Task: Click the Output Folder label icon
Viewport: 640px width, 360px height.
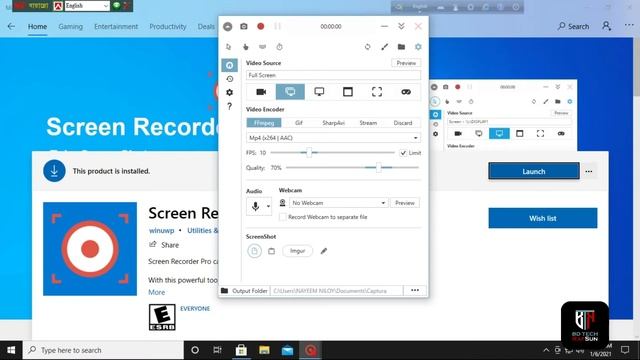Action: pos(224,291)
